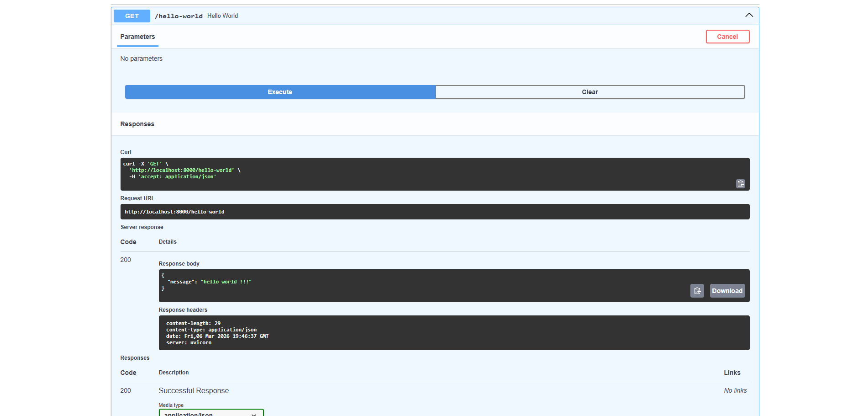Click the Successful Response description
Viewport: 868px width, 416px height.
coord(194,390)
